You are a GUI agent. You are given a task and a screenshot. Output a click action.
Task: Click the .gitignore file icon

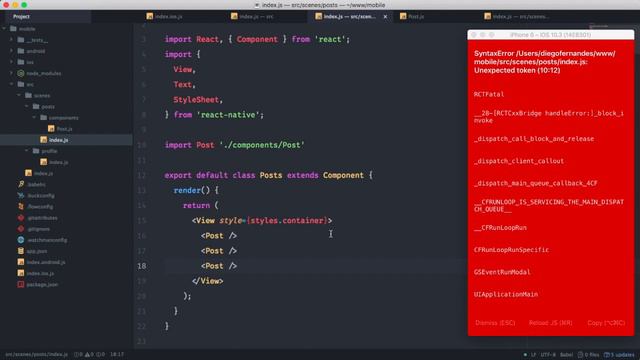coord(21,229)
